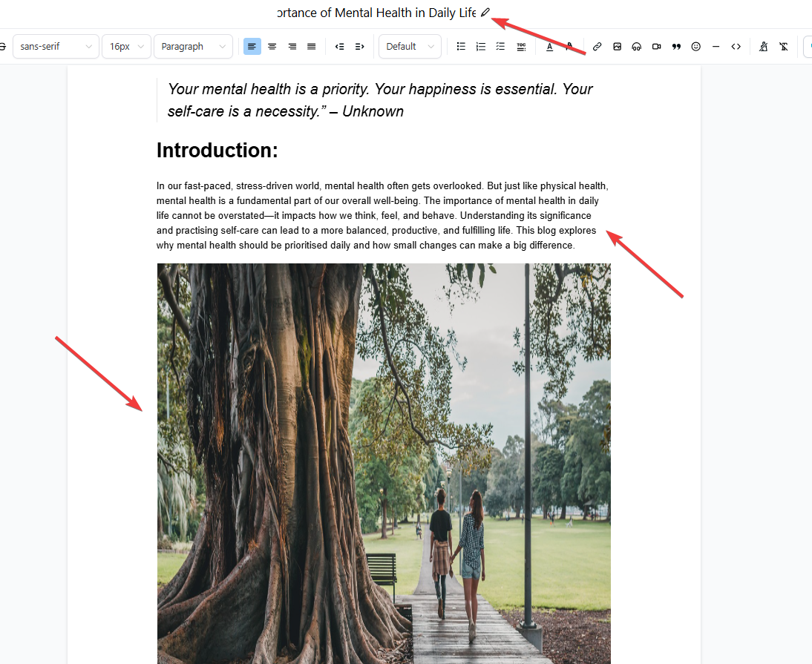Open the text color picker
Image resolution: width=812 pixels, height=664 pixels.
tap(549, 47)
